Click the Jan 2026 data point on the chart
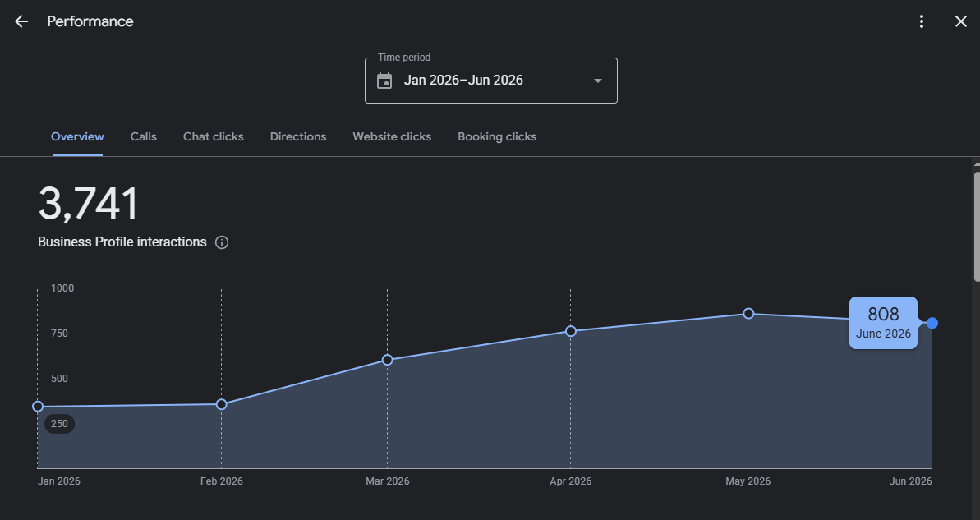The width and height of the screenshot is (980, 520). 38,407
